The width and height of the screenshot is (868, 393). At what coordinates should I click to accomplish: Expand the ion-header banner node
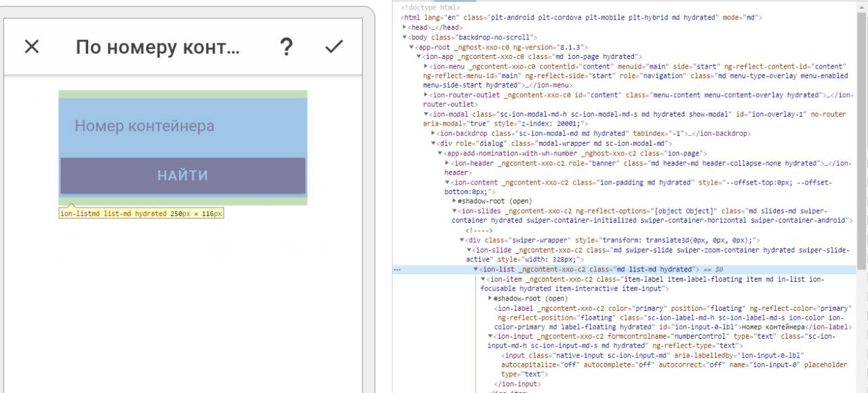coord(447,163)
